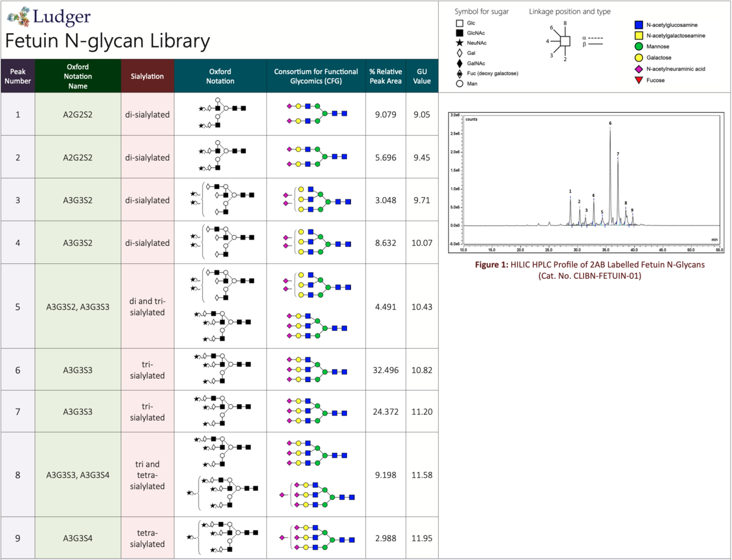Click peak 9 CFG glycan diagram

318,538
